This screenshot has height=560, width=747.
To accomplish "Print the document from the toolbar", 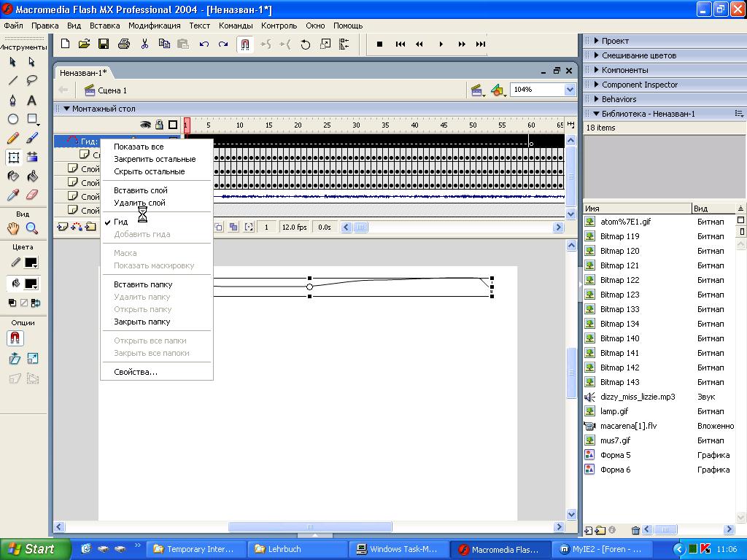I will tap(124, 44).
